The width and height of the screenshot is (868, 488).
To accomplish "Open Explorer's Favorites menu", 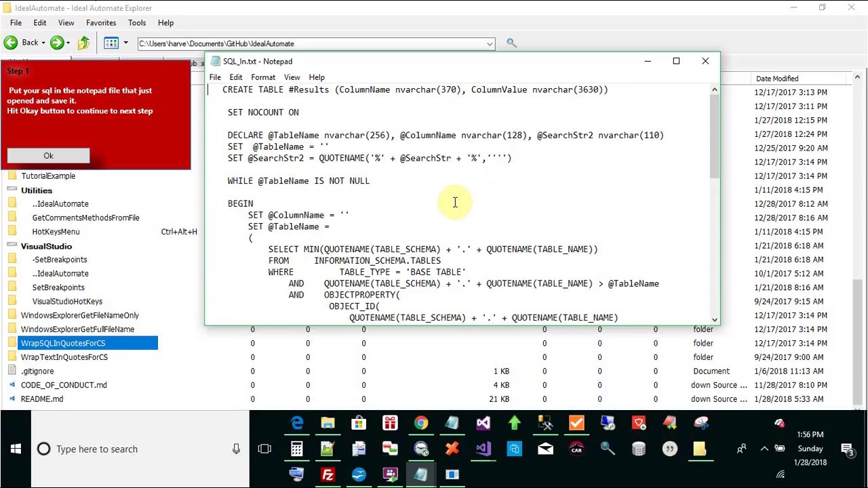I will 101,23.
